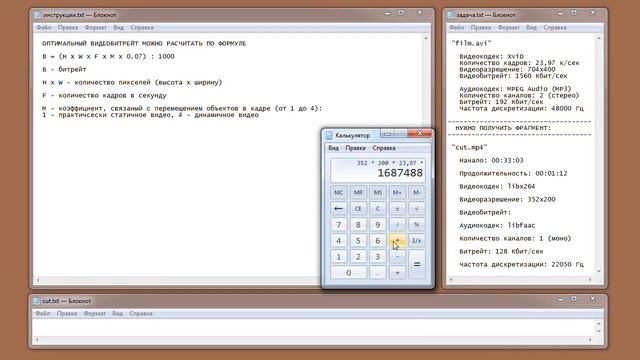
Task: Click the calculator multiply key
Action: [x=397, y=241]
